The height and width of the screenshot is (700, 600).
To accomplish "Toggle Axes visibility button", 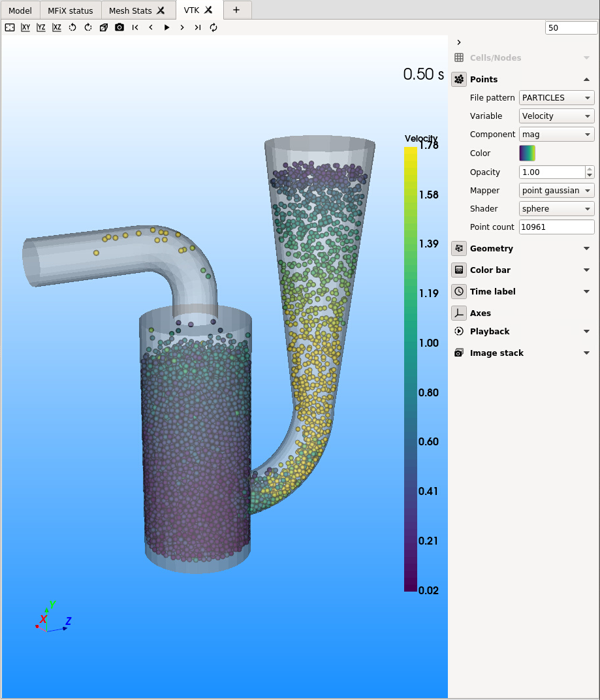I will tap(459, 313).
